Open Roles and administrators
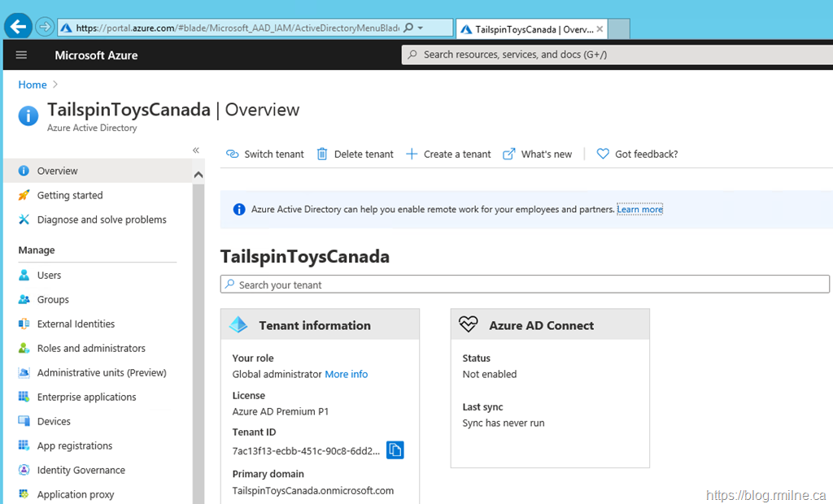This screenshot has height=504, width=833. coord(91,349)
